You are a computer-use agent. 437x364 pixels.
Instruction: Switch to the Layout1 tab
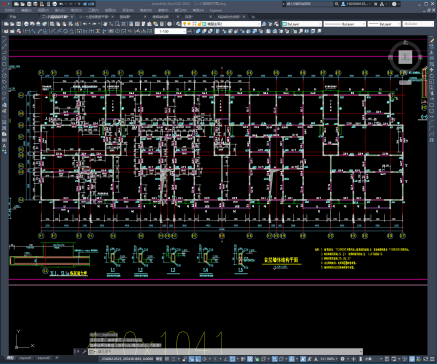point(26,358)
